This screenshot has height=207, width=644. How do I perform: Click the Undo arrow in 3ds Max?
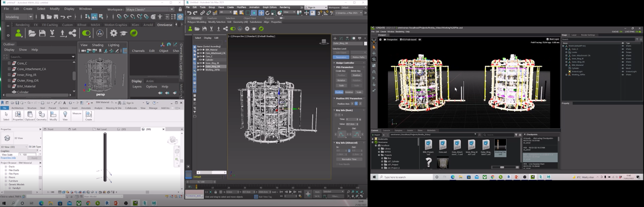[189, 13]
